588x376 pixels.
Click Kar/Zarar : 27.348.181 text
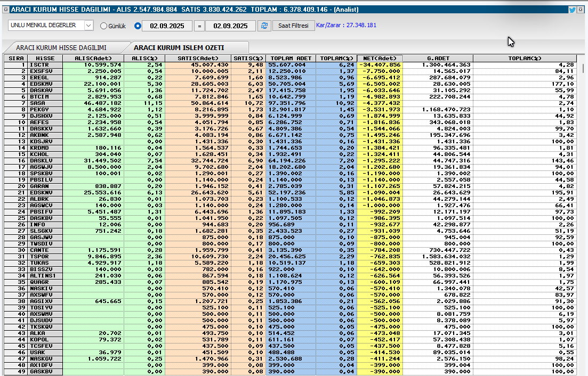346,25
